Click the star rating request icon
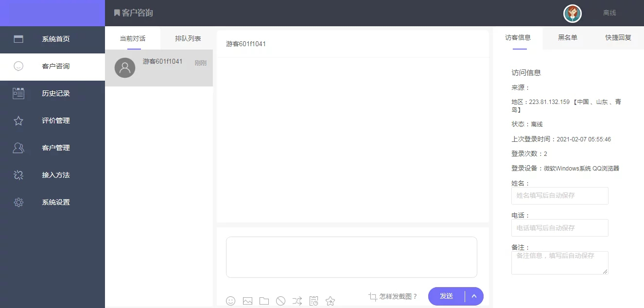644x308 pixels. coord(330,301)
